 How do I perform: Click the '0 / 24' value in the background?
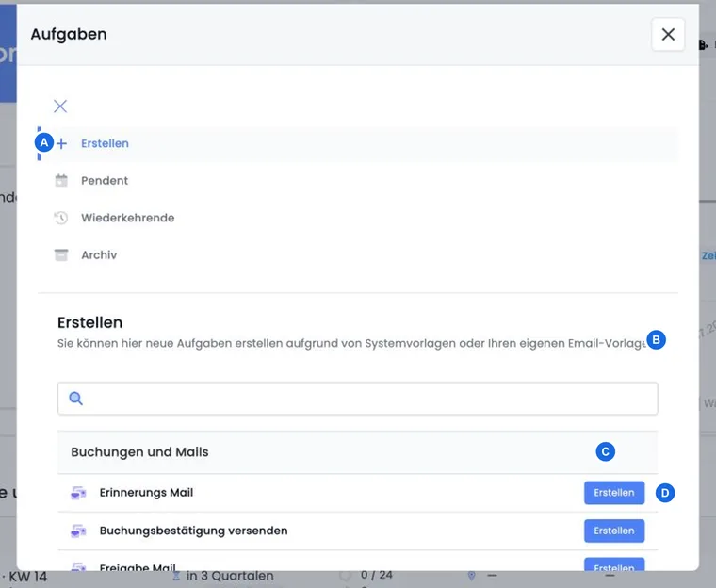pos(376,575)
